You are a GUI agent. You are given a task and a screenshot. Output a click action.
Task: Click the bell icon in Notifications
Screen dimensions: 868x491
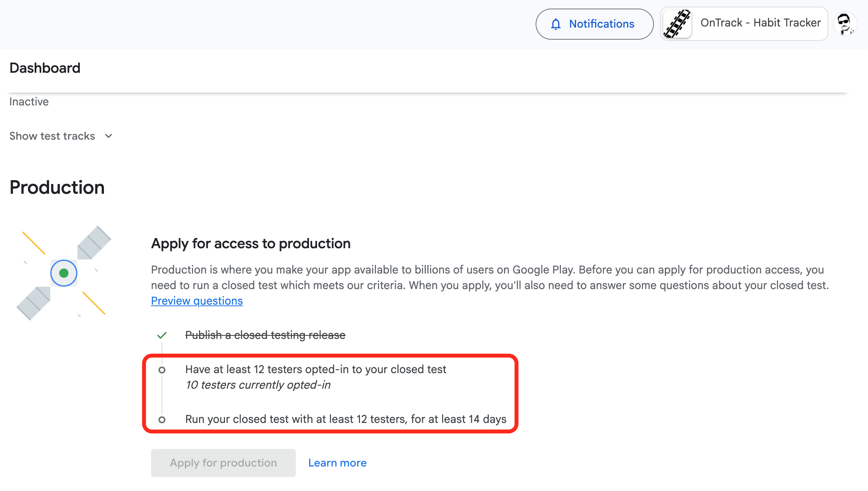pos(556,24)
